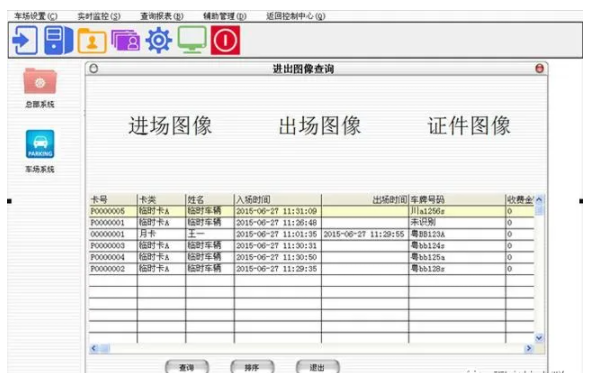This screenshot has width=597, height=373.
Task: Click the green monitor toolbar icon
Action: (x=192, y=40)
